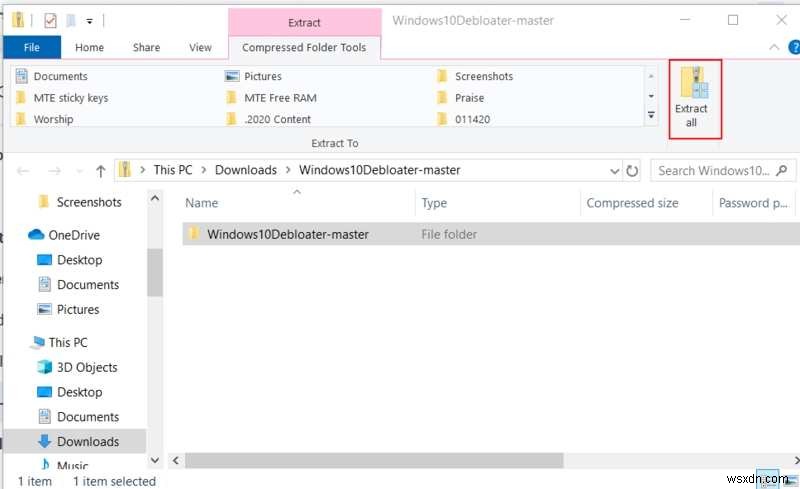The image size is (800, 489).
Task: Refresh the folder view
Action: [632, 170]
